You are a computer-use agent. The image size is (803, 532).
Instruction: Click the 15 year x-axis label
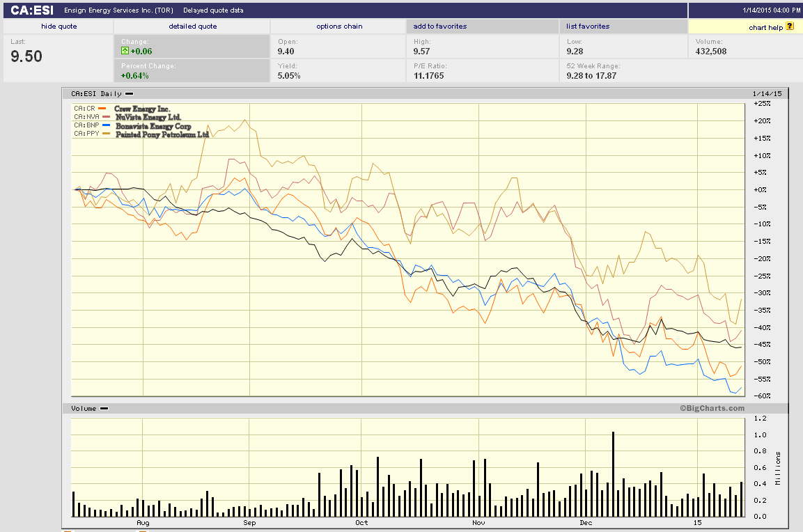point(698,523)
